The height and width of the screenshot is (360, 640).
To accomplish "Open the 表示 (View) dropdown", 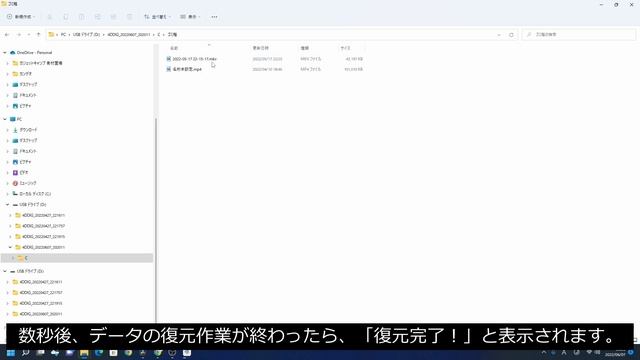I will 190,17.
